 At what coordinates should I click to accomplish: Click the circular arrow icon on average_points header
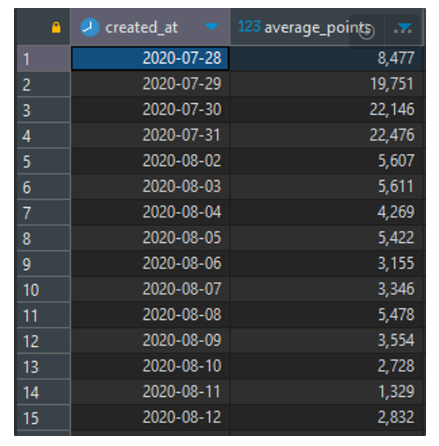coord(367,31)
